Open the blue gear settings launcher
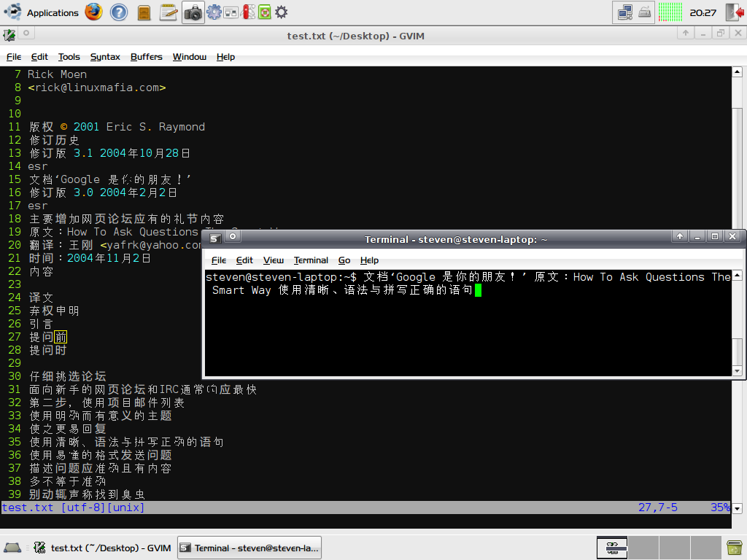The height and width of the screenshot is (560, 747). [214, 12]
